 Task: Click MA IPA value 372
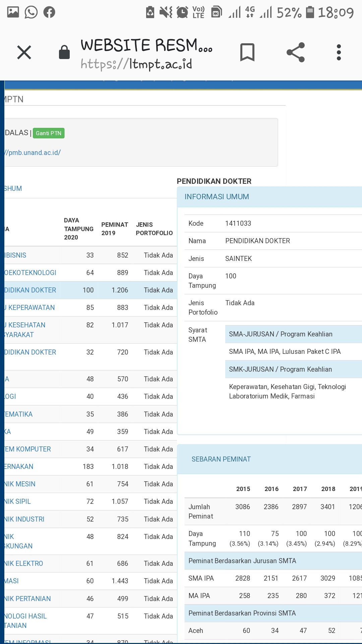click(x=329, y=596)
